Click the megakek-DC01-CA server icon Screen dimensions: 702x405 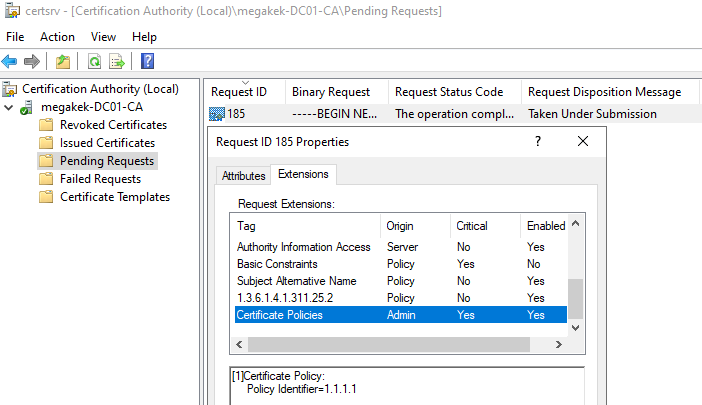pyautogui.click(x=29, y=107)
